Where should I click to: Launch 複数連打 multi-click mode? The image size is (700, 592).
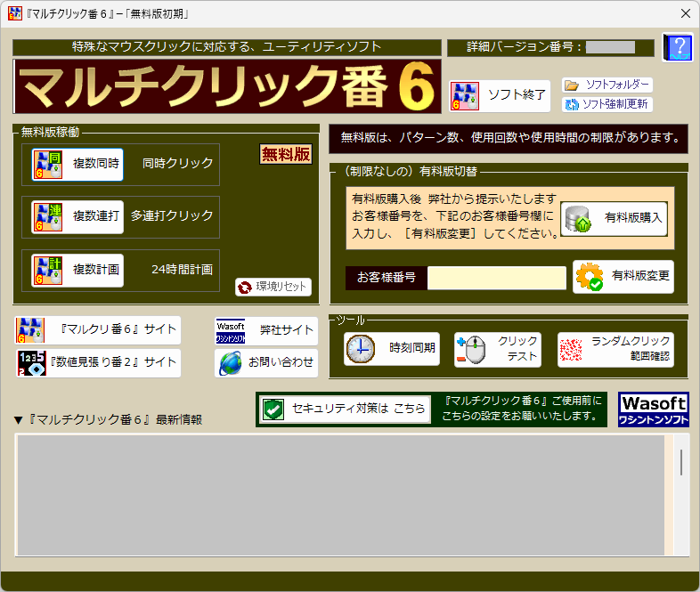coord(77,217)
